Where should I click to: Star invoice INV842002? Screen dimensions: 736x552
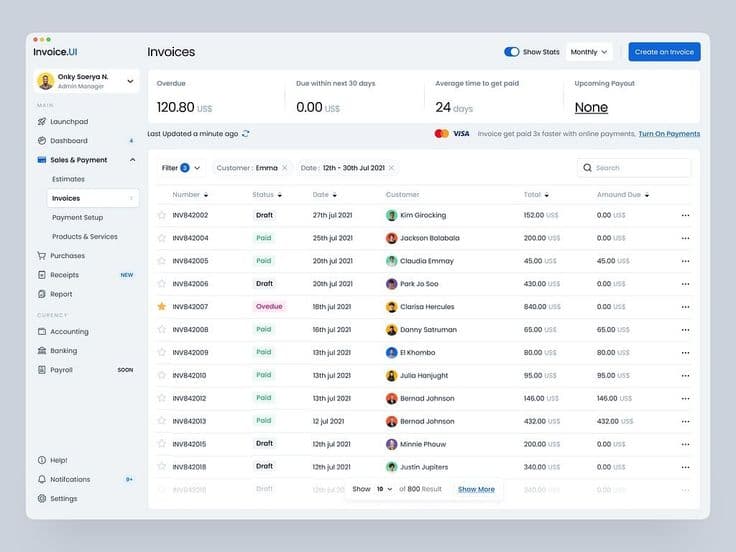[161, 215]
